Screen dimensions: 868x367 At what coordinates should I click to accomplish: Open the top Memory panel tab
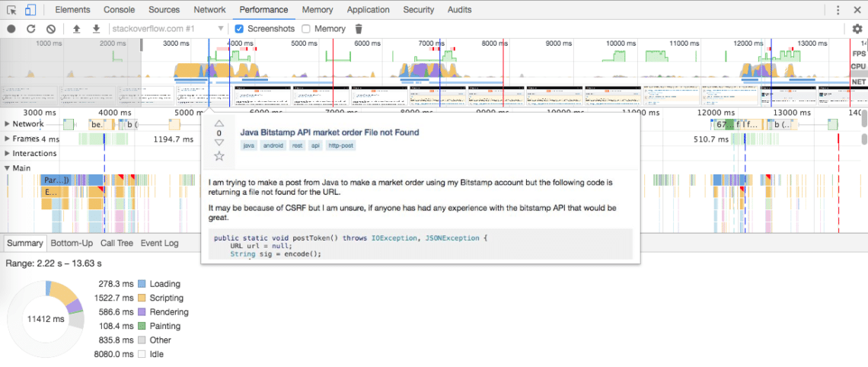pyautogui.click(x=318, y=10)
